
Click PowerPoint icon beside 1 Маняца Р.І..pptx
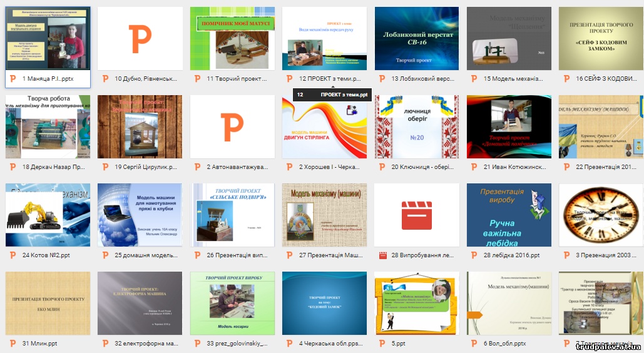pyautogui.click(x=13, y=79)
